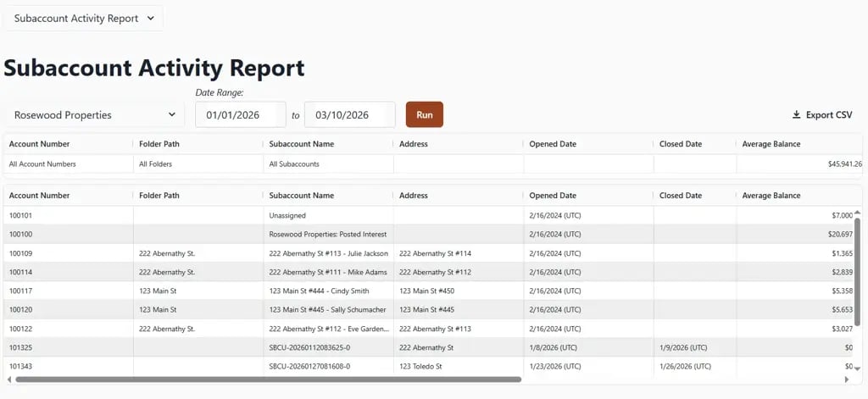This screenshot has height=399, width=868.
Task: Click address 123 Toledo St
Action: (x=419, y=366)
